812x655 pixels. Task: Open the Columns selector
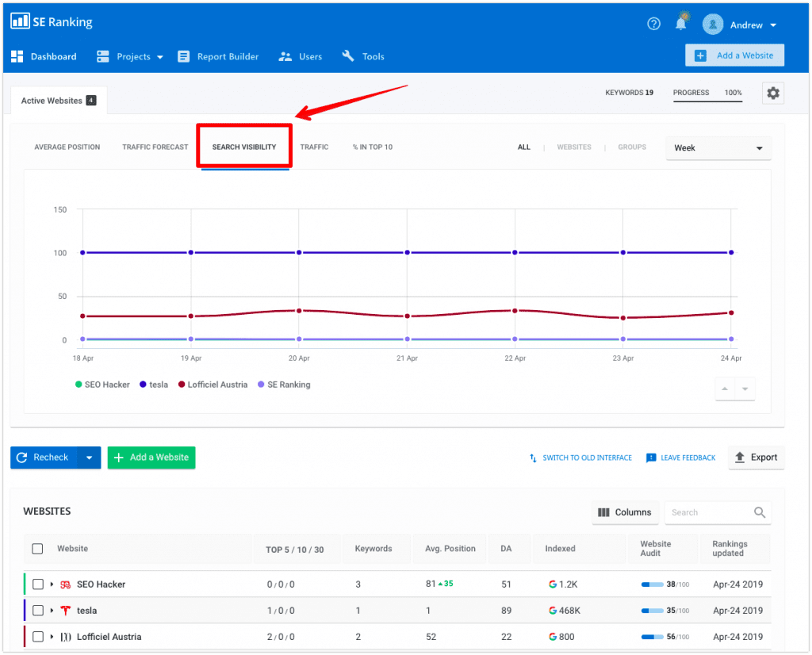point(625,512)
